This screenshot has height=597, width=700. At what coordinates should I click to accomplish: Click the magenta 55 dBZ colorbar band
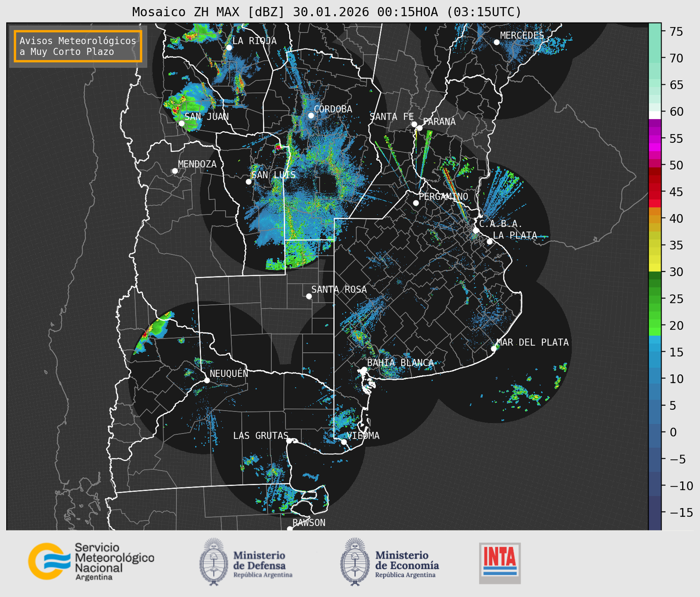point(654,139)
